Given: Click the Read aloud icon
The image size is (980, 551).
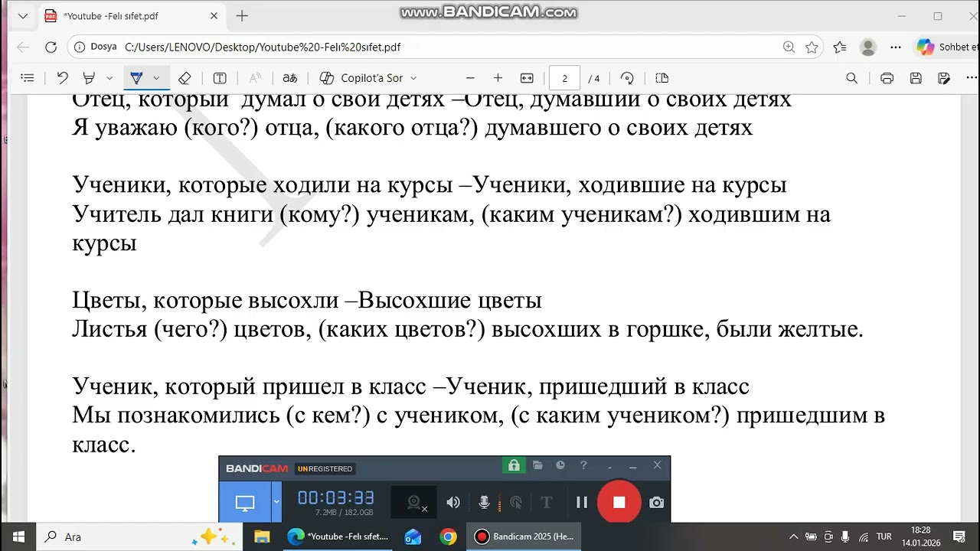Looking at the screenshot, I should [x=255, y=78].
